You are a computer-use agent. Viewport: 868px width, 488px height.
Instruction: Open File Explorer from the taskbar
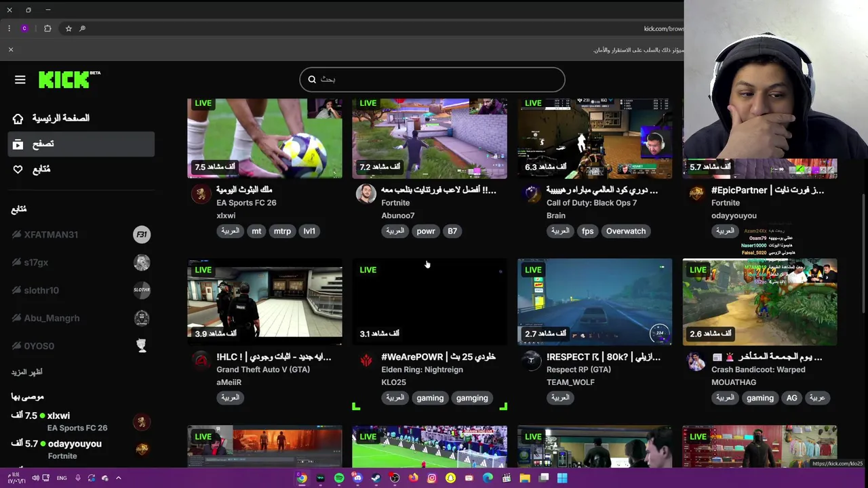(525, 479)
